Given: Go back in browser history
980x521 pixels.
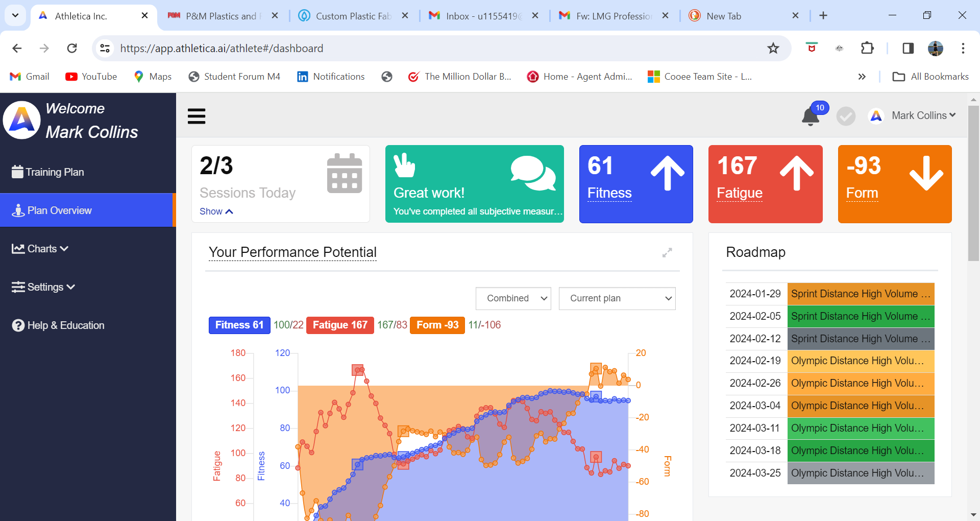Looking at the screenshot, I should (17, 48).
